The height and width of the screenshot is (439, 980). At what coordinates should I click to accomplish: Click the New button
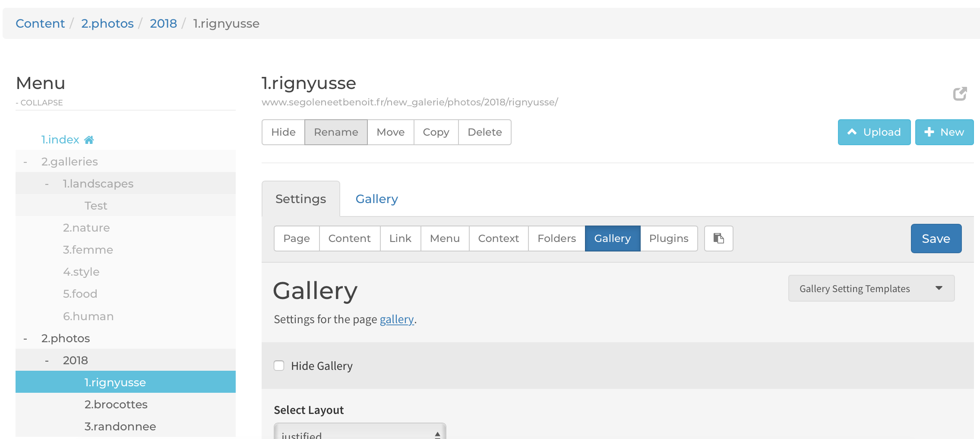pos(944,132)
